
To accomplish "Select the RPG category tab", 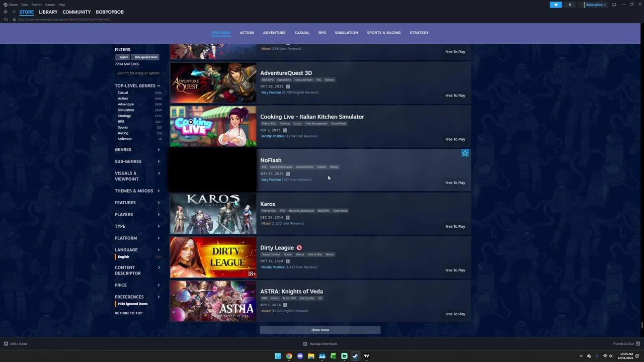I will 322,33.
